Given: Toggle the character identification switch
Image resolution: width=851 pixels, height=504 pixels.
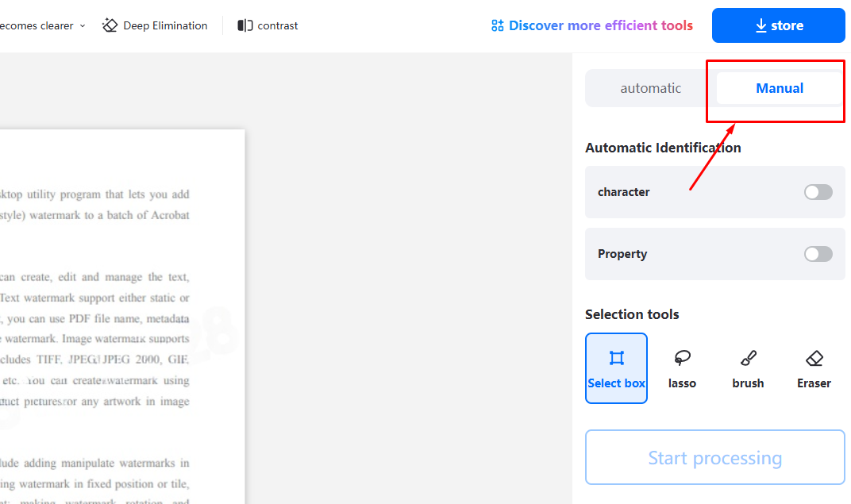Looking at the screenshot, I should pos(818,192).
